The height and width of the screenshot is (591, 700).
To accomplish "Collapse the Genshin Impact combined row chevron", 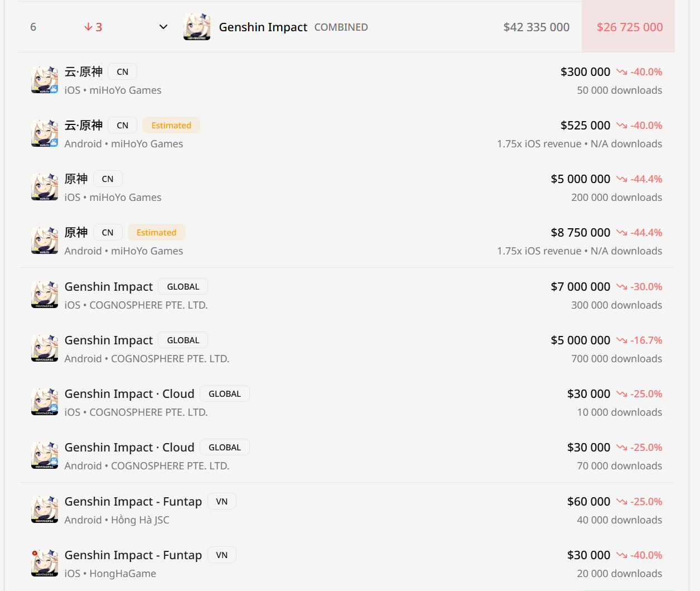I will (x=163, y=27).
